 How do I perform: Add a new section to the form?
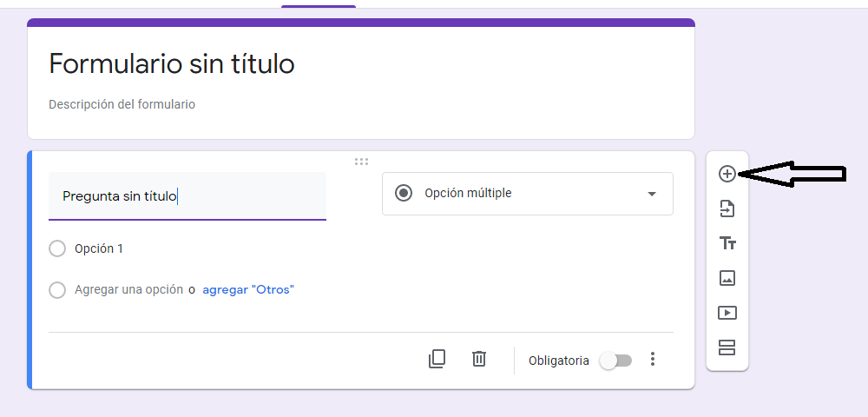point(727,347)
